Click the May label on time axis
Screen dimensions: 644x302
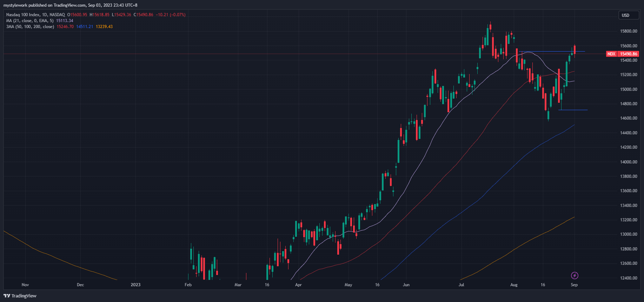[348, 285]
